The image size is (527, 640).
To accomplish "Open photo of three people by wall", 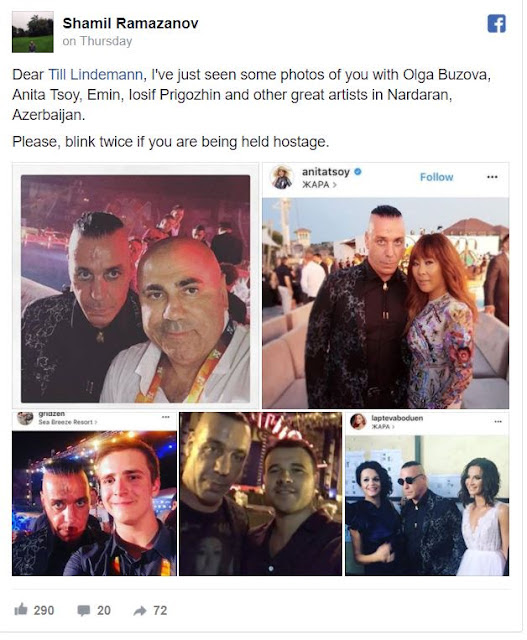I will pos(427,505).
